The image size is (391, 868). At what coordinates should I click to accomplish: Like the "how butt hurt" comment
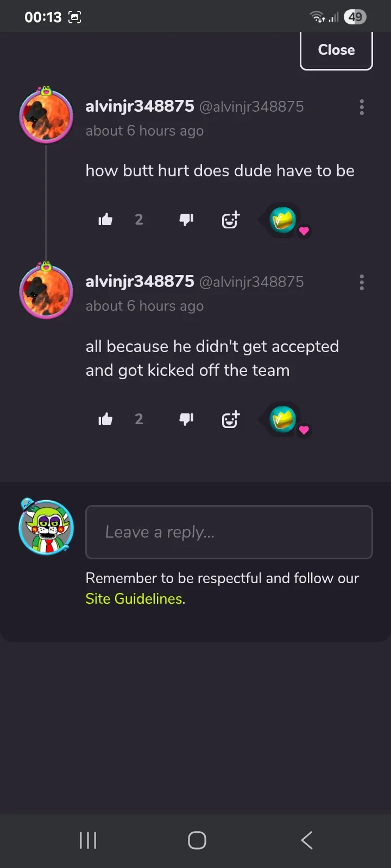point(105,220)
